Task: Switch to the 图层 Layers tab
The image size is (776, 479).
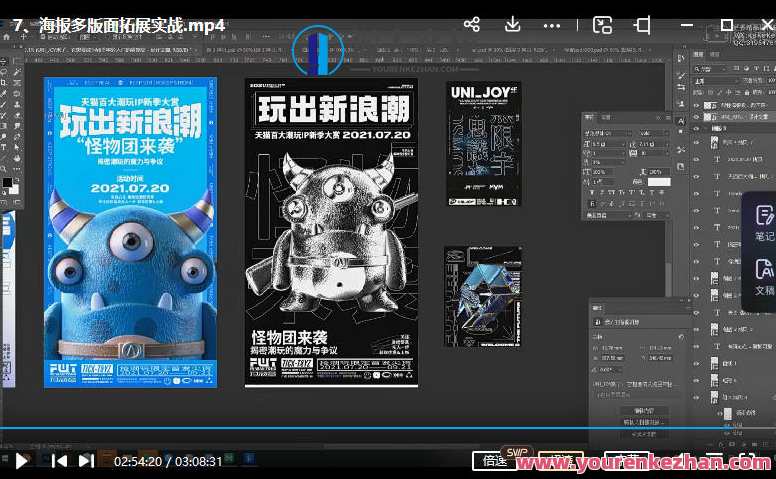Action: coord(699,54)
